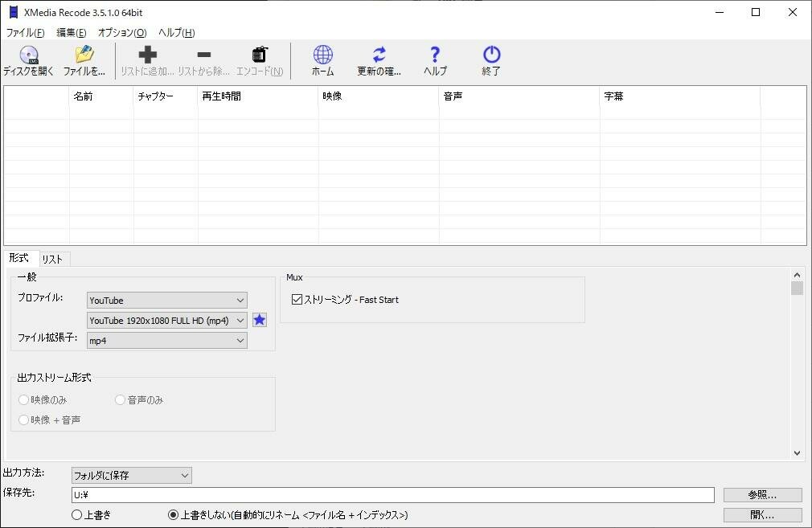Maximize the XMedia Recode window
812x528 pixels.
coord(756,12)
